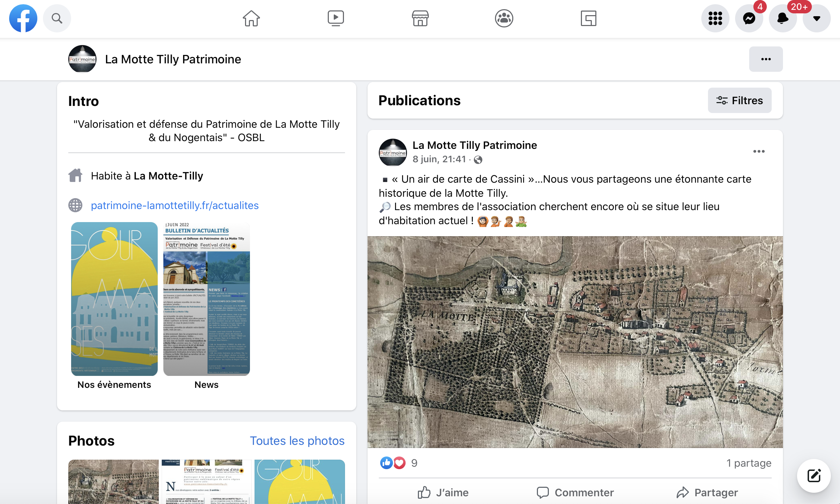The image size is (840, 504).
Task: Click the Photos section heading
Action: pyautogui.click(x=92, y=441)
